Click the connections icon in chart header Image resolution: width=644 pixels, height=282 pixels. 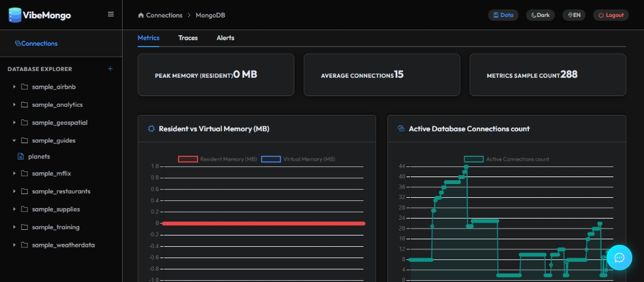[x=401, y=129]
